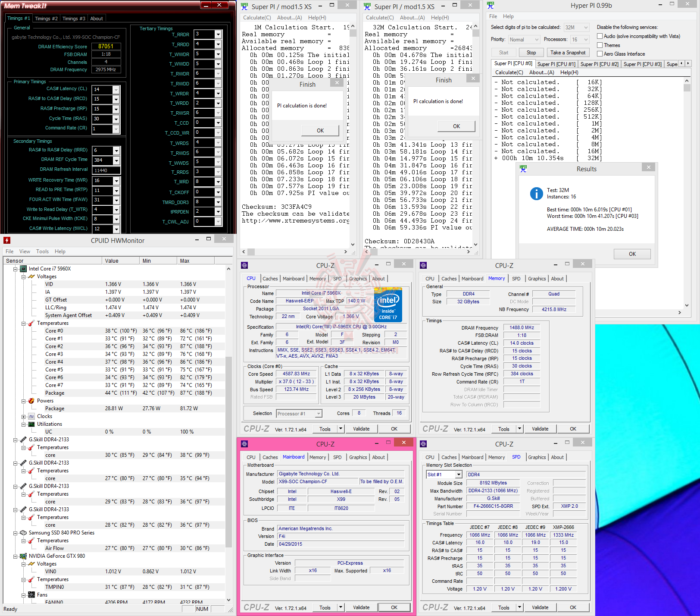Viewport: 700px width, 616px height.
Task: Enable the Audio service checkbox in Hyper PI
Action: tap(600, 36)
